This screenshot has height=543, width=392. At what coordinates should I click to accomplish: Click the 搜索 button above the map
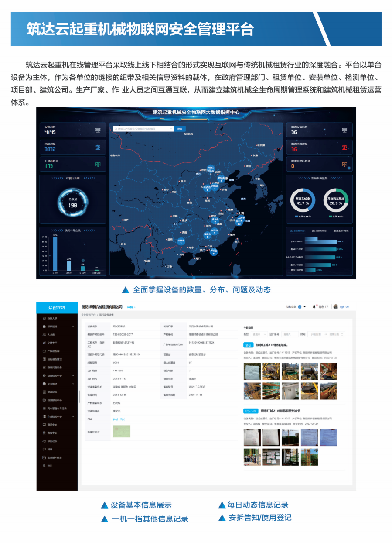click(180, 129)
